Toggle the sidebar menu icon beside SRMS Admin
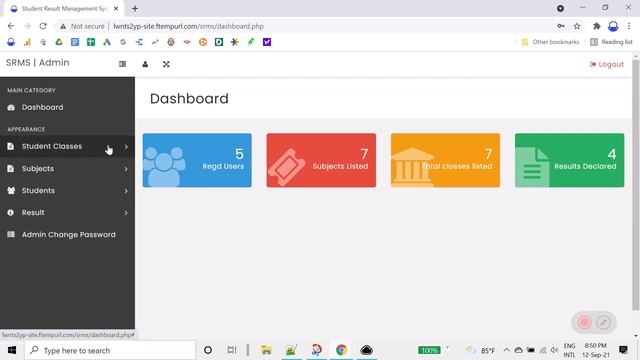The height and width of the screenshot is (360, 640). pos(122,64)
